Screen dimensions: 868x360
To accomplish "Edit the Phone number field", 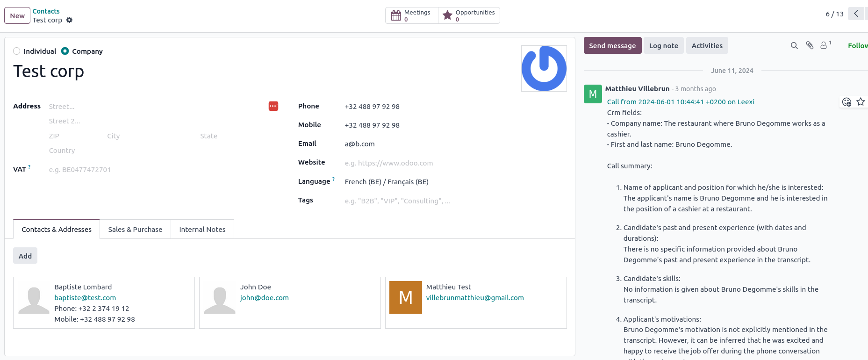I will [x=455, y=107].
